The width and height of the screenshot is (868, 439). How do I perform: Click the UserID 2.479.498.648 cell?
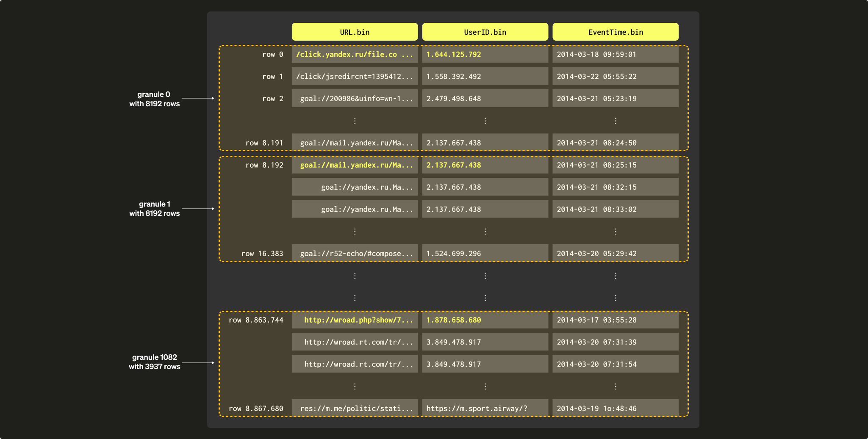[485, 99]
